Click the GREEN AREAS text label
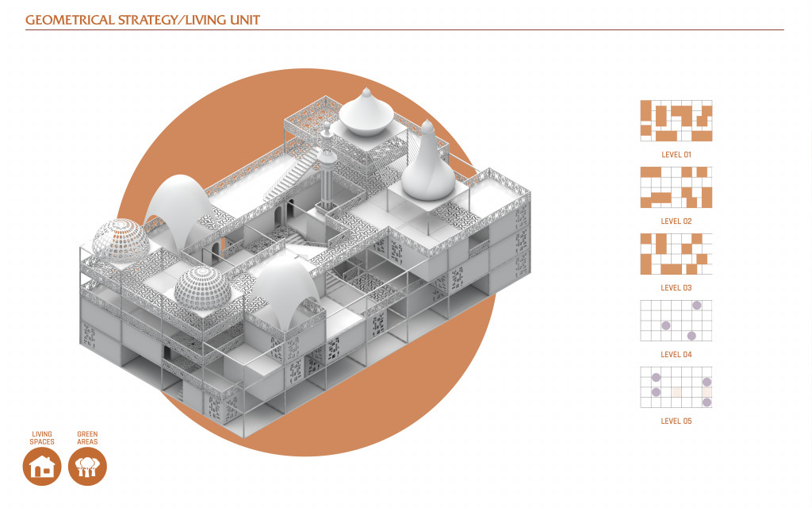Screen dimensions: 812x508 87,438
